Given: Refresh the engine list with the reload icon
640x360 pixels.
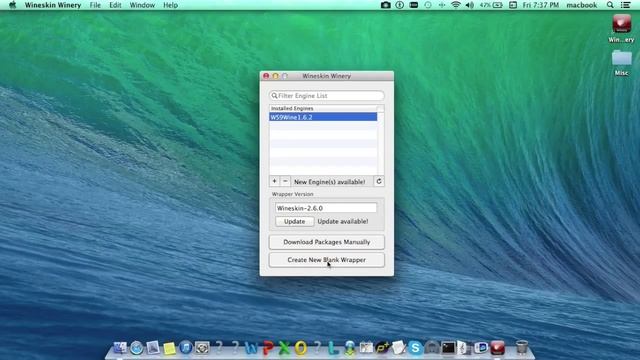Looking at the screenshot, I should click(379, 181).
